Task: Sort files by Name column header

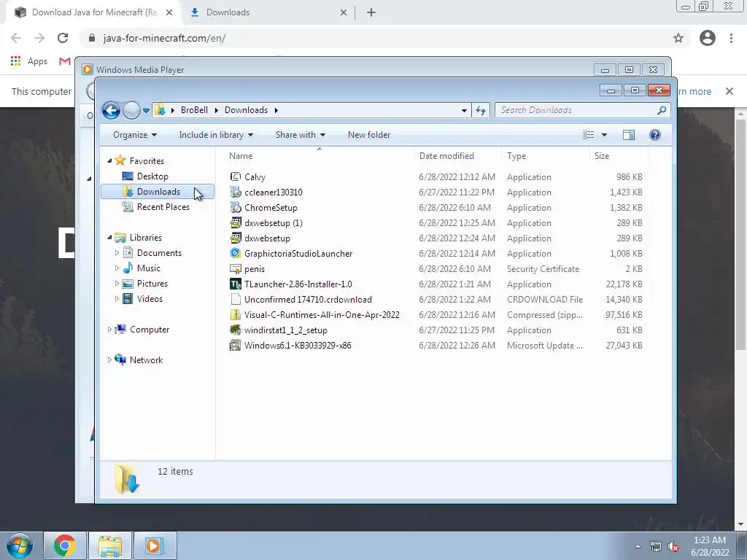Action: [319, 156]
